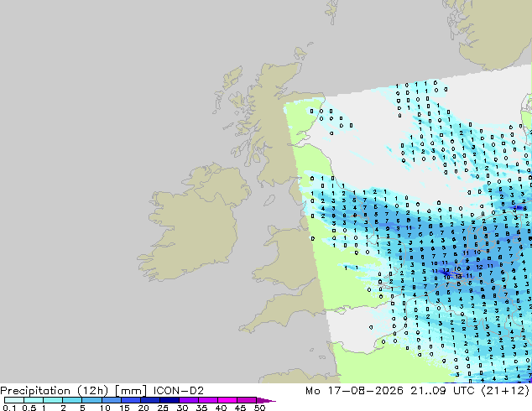Pick the 40–45 mm magenta swatch

click(x=227, y=400)
